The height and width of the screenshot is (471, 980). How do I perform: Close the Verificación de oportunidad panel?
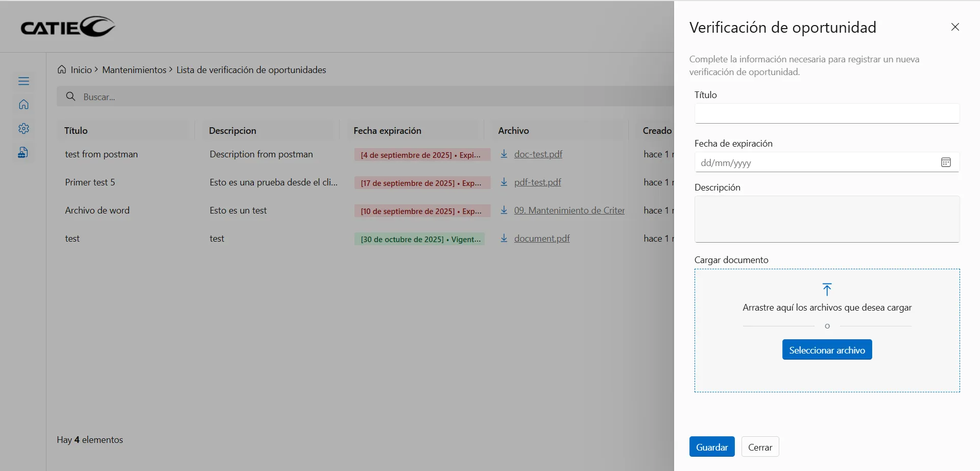tap(955, 27)
